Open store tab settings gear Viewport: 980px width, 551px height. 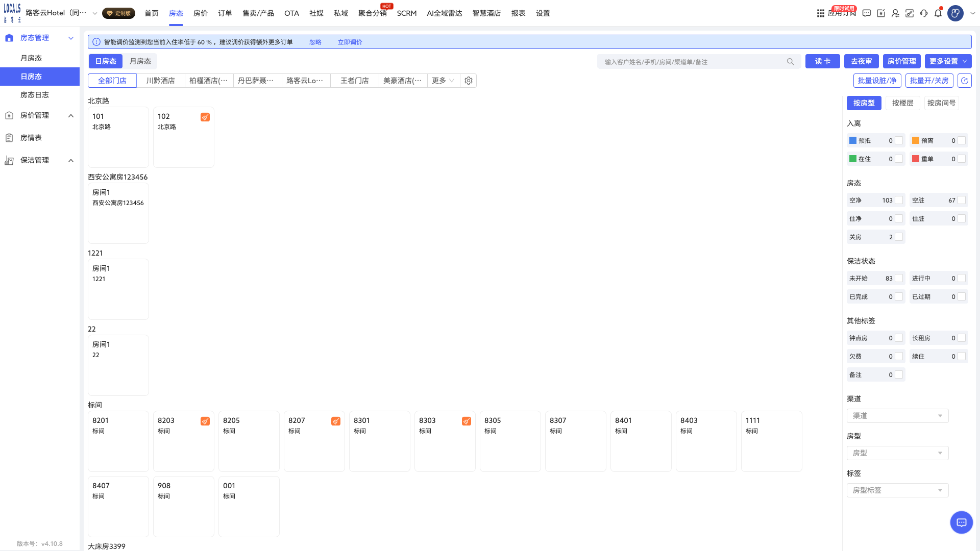469,81
